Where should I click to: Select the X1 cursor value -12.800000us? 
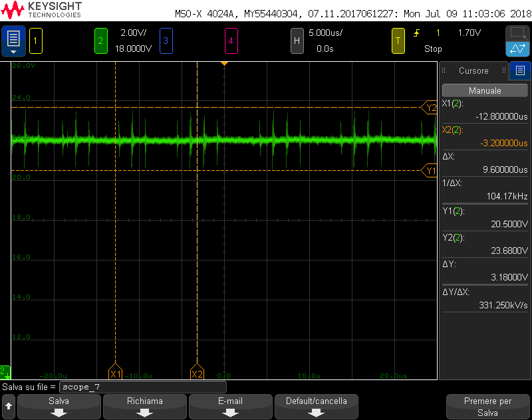point(501,116)
